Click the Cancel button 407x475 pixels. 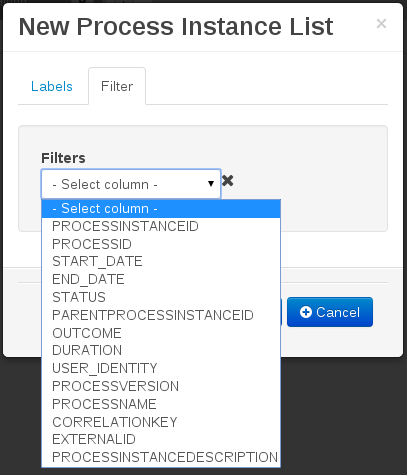pos(330,312)
